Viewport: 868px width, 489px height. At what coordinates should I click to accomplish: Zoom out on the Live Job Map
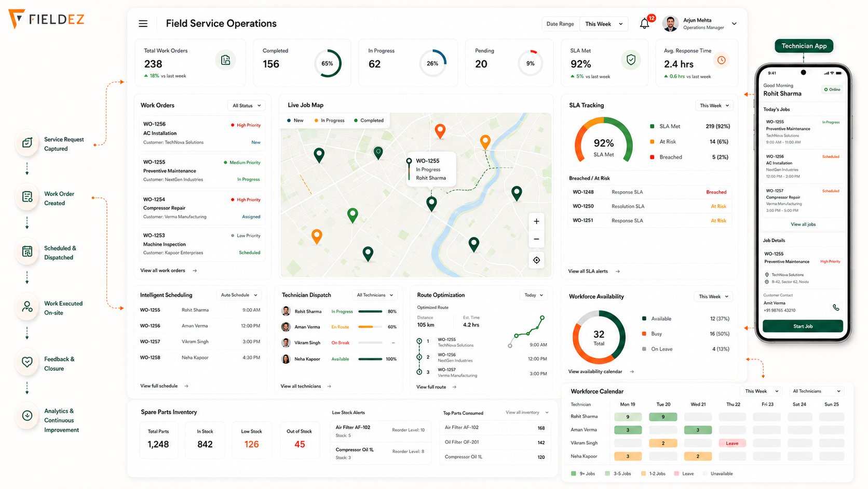(536, 239)
